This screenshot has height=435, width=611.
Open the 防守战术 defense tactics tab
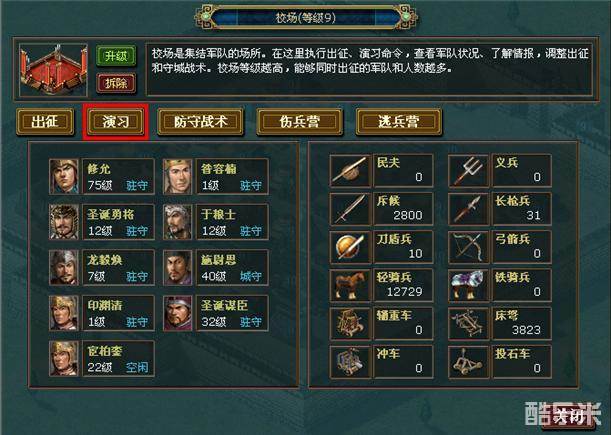200,122
